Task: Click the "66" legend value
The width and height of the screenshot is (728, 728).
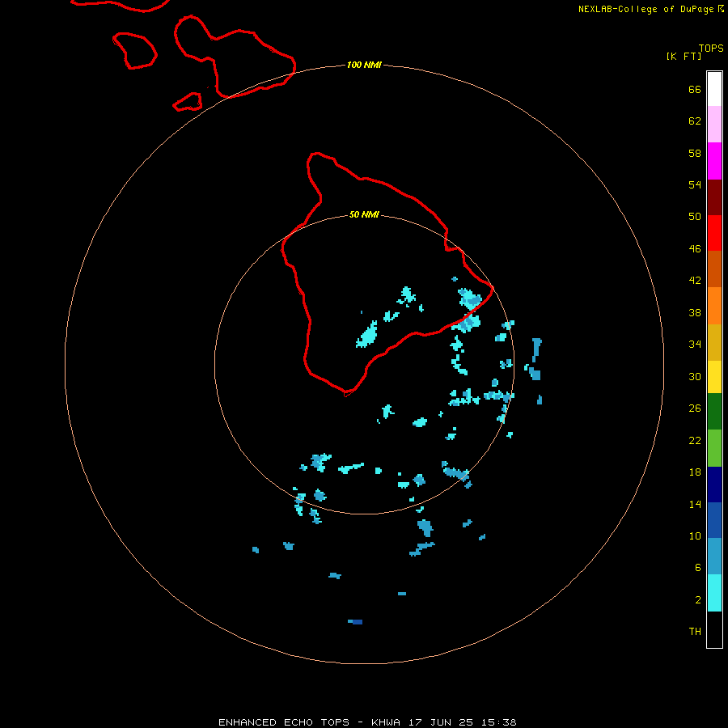Action: pyautogui.click(x=695, y=89)
